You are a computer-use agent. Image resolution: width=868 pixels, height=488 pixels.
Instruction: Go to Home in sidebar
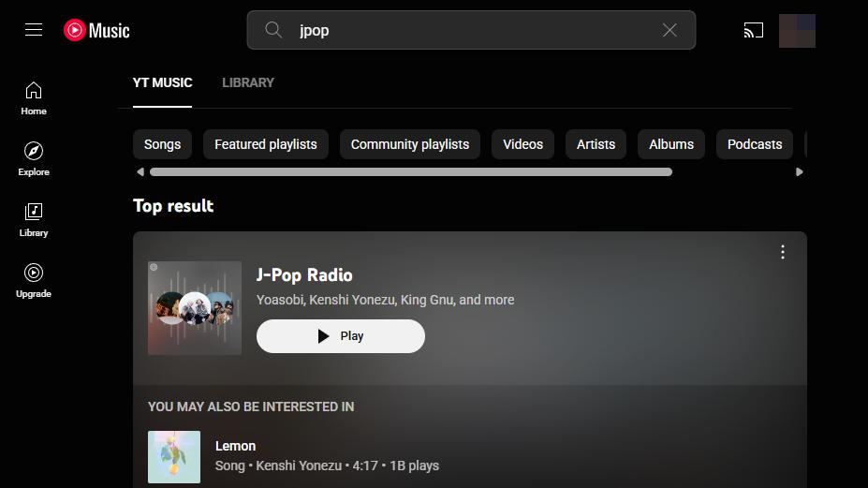click(x=34, y=97)
